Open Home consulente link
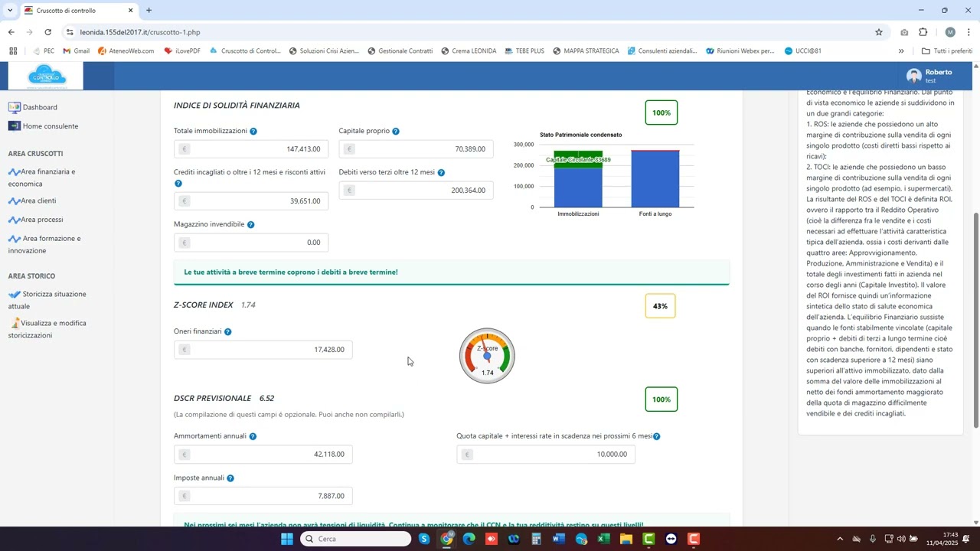The height and width of the screenshot is (551, 980). (x=50, y=126)
